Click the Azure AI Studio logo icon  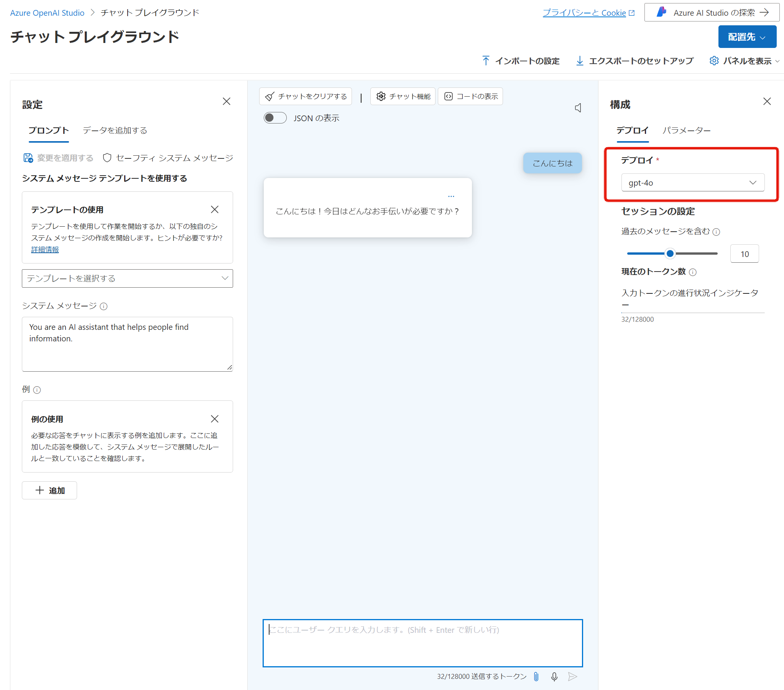[661, 12]
